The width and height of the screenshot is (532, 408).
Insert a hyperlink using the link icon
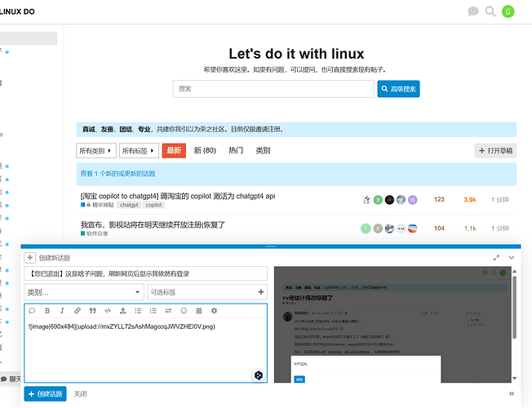point(78,311)
